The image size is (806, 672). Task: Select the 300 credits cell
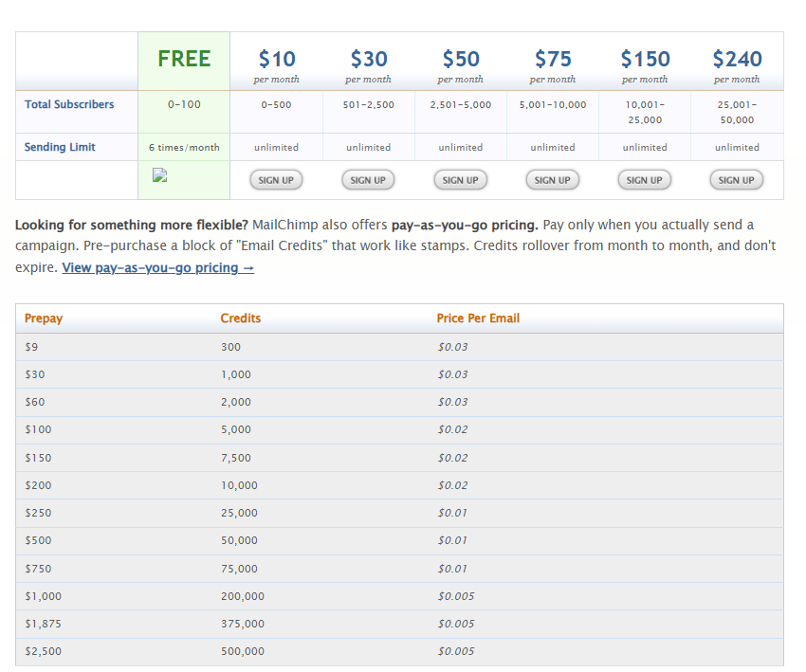click(x=230, y=347)
